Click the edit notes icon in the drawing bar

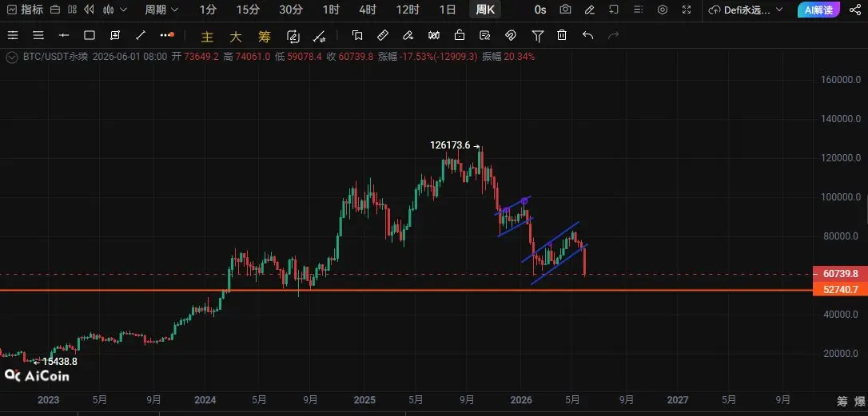[x=485, y=35]
